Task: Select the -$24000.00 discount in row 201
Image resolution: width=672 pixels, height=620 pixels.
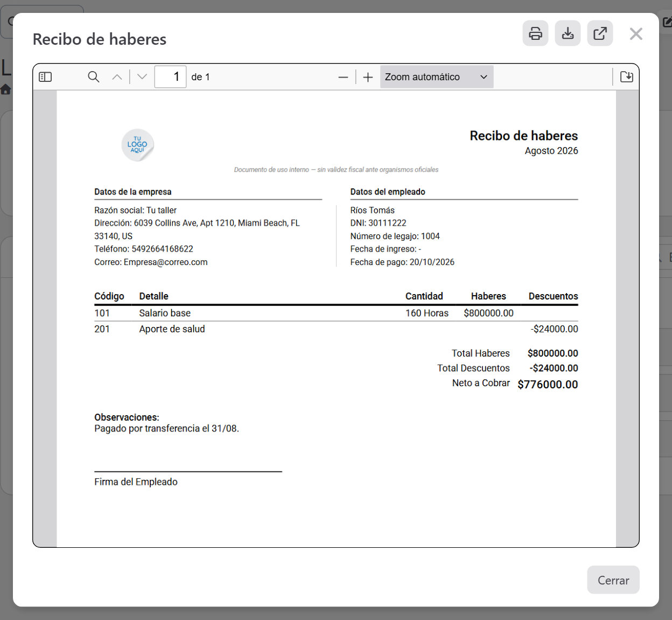Action: [x=555, y=329]
